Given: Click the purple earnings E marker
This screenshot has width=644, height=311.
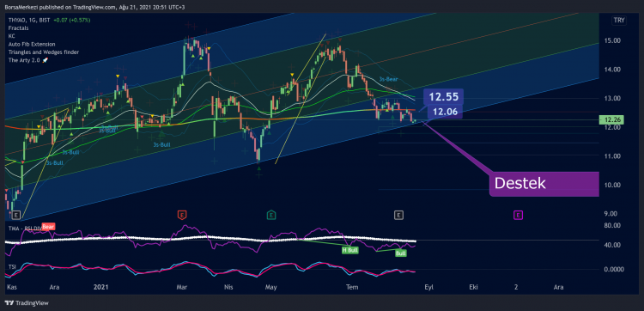Looking at the screenshot, I should pos(519,215).
